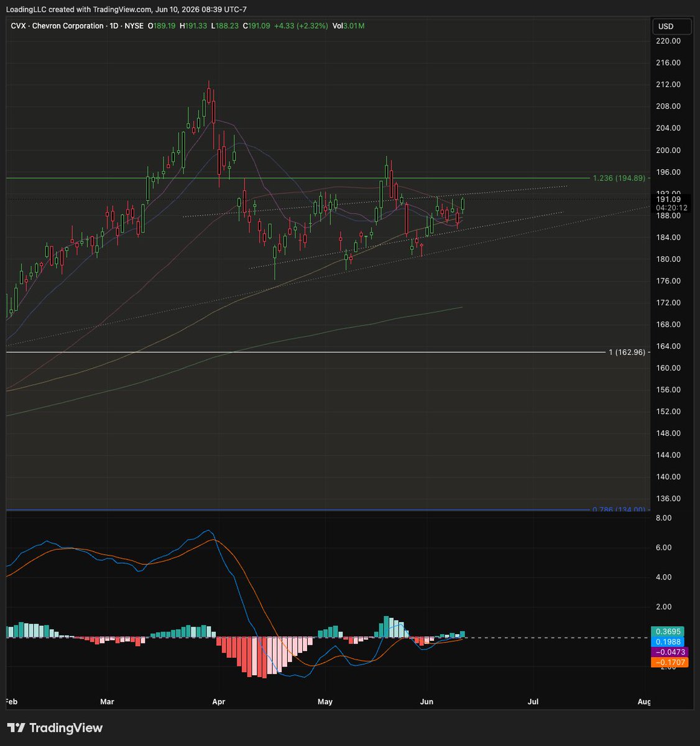Click the '1 (162.96)' Fibonacci level label
700x746 pixels.
(x=627, y=352)
